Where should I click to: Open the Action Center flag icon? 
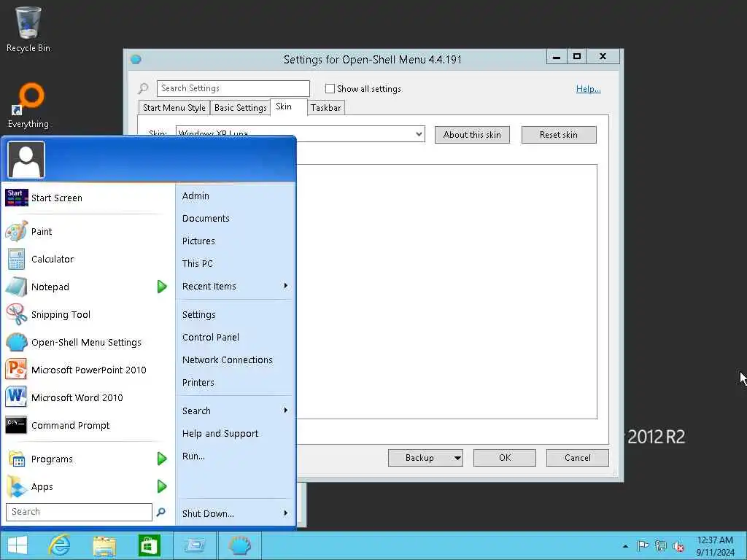coord(643,545)
